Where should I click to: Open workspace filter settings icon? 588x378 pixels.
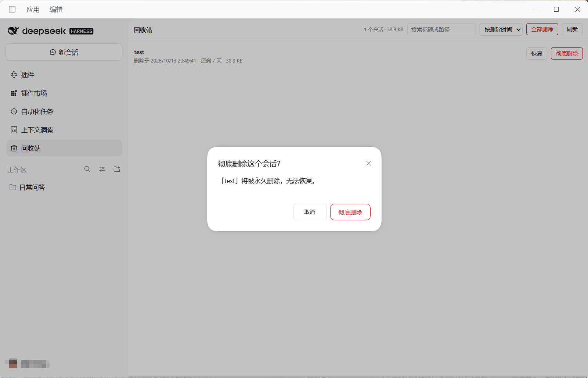point(102,169)
